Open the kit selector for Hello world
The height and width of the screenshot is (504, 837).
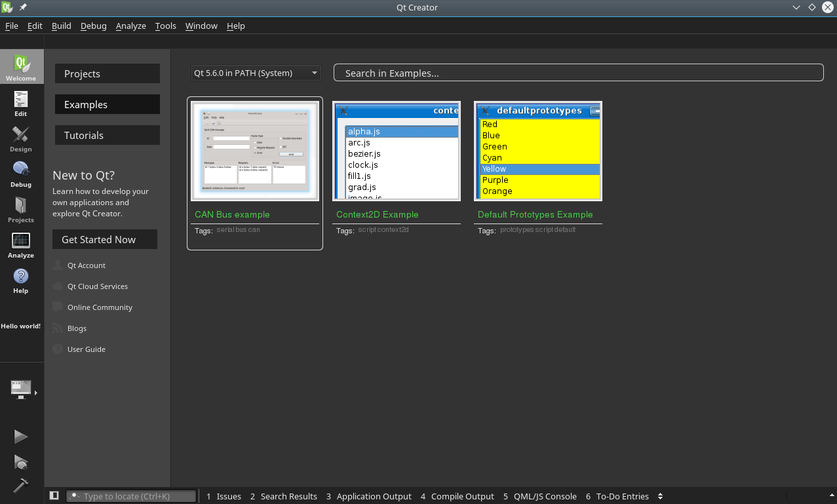(x=22, y=389)
